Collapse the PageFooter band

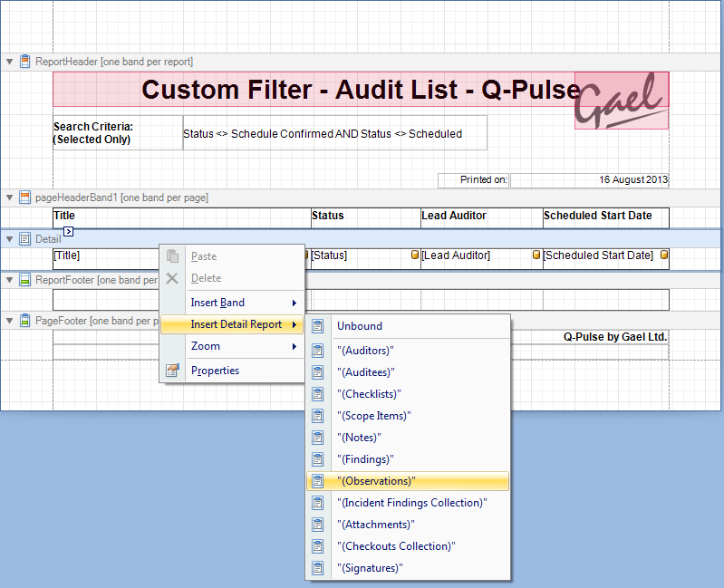(9, 321)
